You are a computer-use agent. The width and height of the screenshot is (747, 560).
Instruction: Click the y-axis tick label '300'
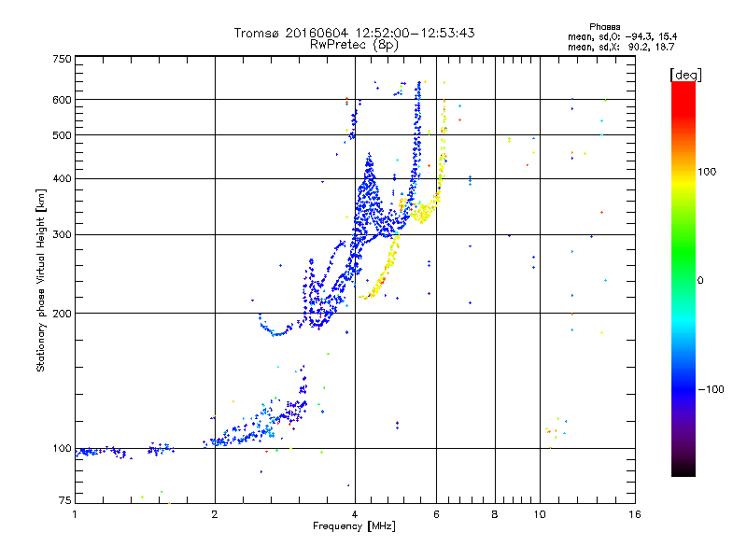pos(62,235)
